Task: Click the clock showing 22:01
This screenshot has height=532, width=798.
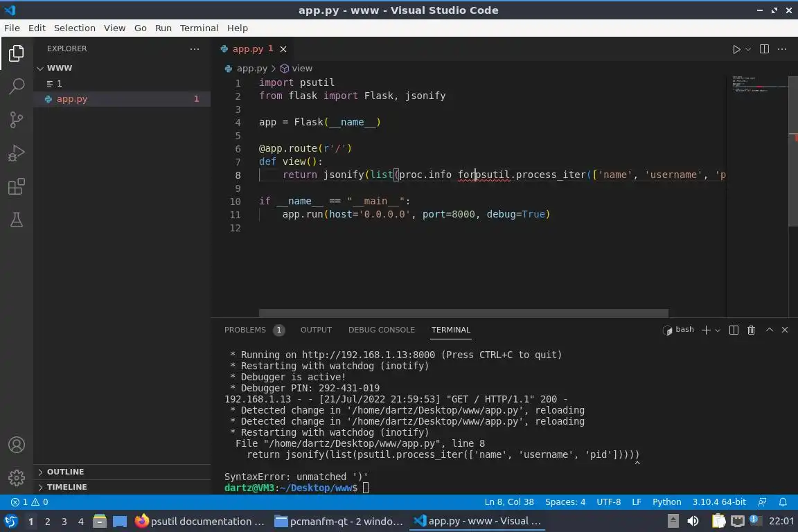Action: coord(781,522)
